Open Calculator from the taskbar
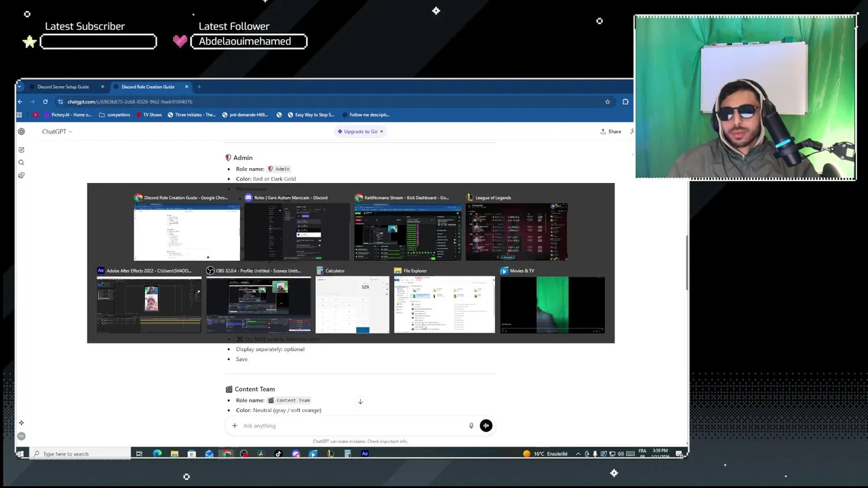This screenshot has height=488, width=868. pos(347,454)
